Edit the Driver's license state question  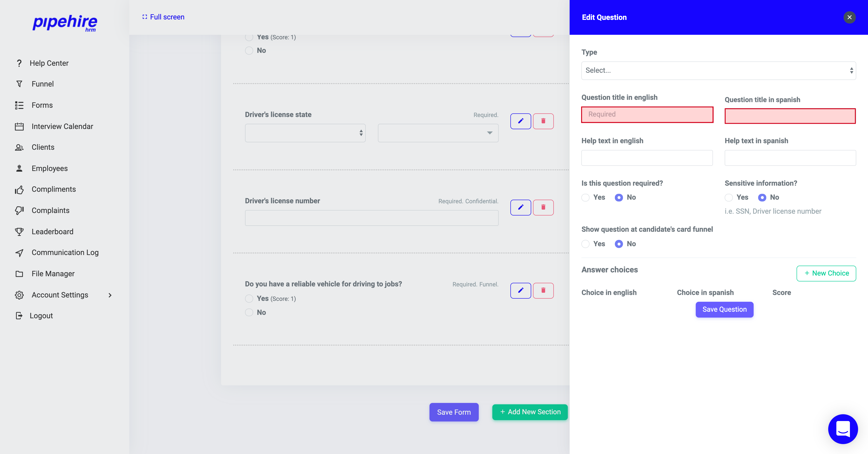pyautogui.click(x=521, y=121)
